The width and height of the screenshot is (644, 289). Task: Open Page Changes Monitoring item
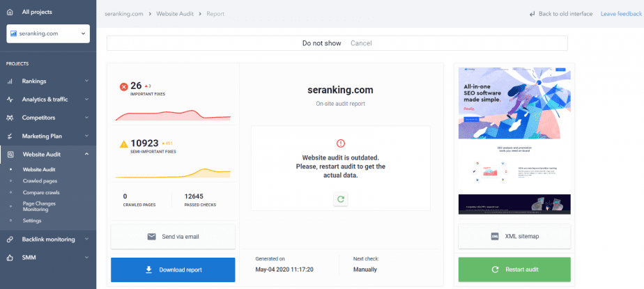(39, 207)
